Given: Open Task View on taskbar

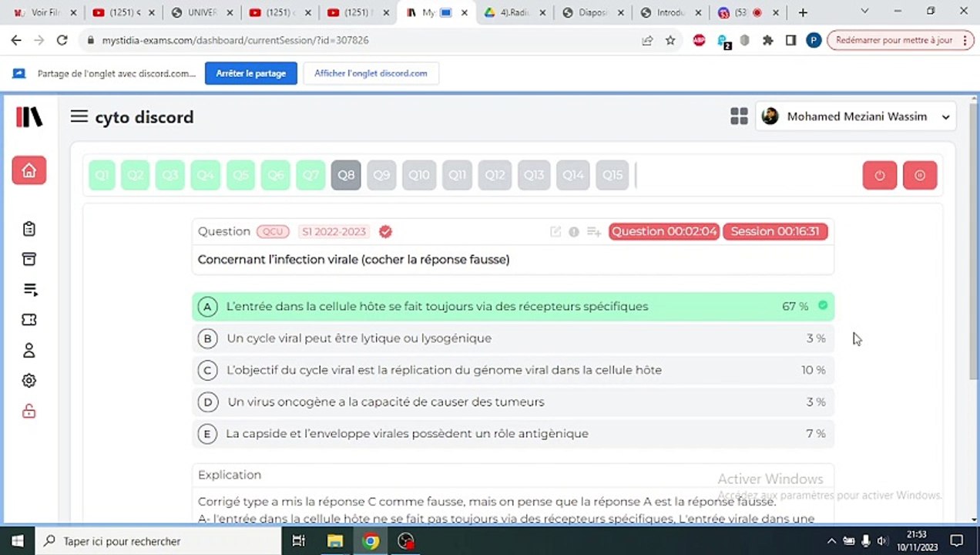Looking at the screenshot, I should pos(299,541).
